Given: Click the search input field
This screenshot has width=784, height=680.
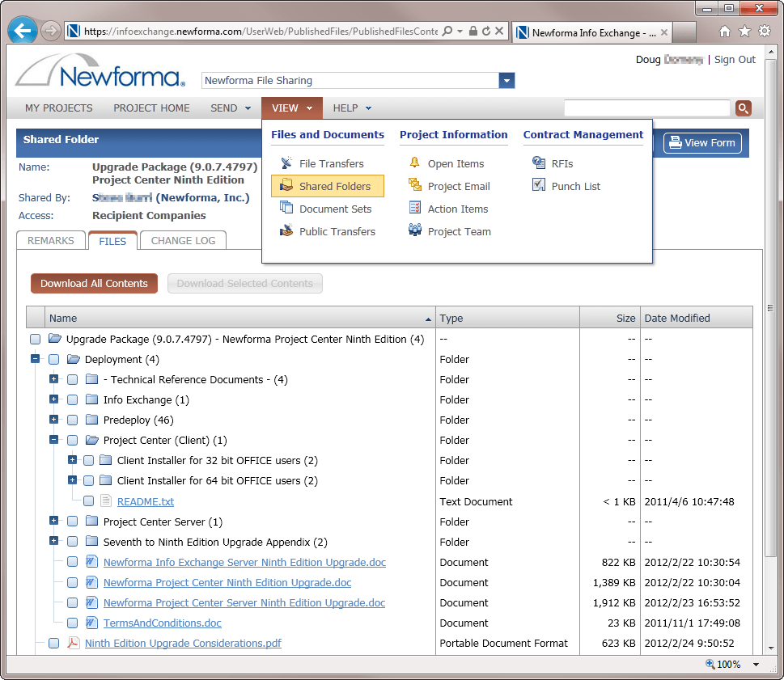Looking at the screenshot, I should (646, 108).
